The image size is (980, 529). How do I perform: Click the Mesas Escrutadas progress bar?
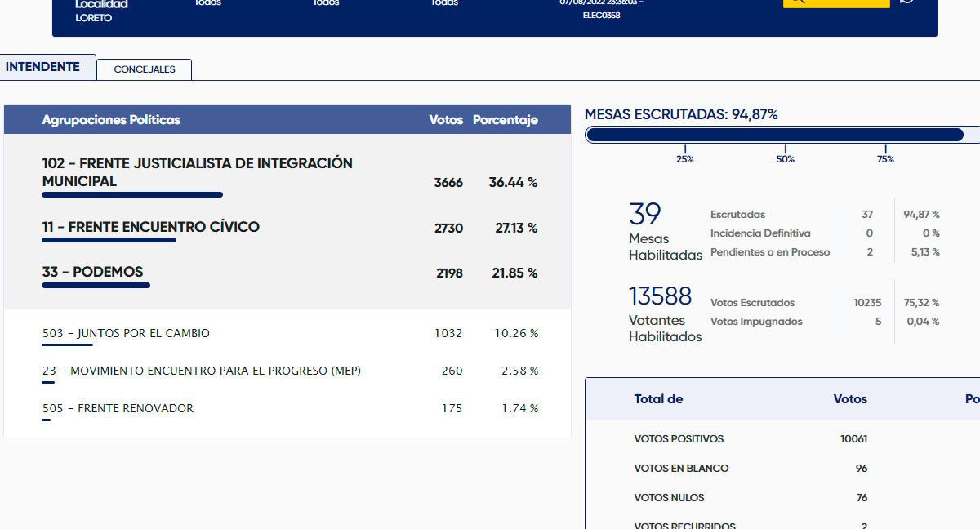pyautogui.click(x=775, y=135)
